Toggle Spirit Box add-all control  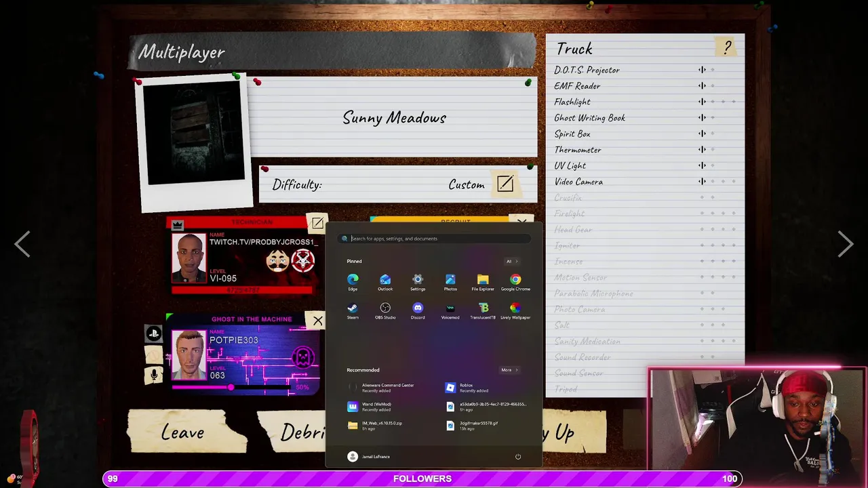(x=702, y=134)
